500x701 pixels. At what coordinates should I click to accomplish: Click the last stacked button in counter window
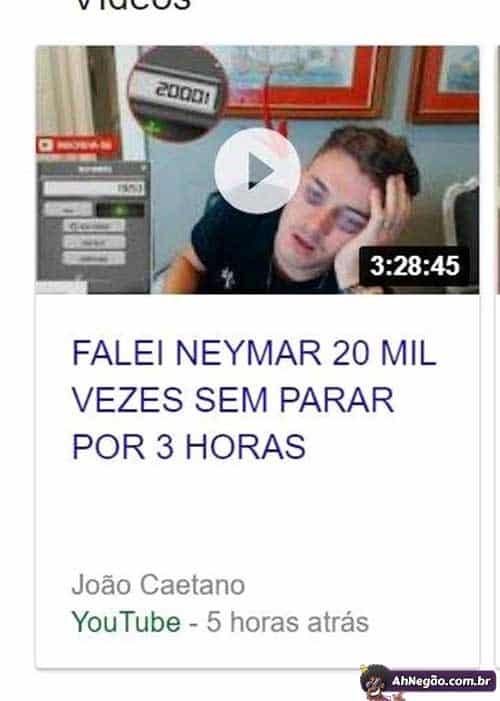94,259
